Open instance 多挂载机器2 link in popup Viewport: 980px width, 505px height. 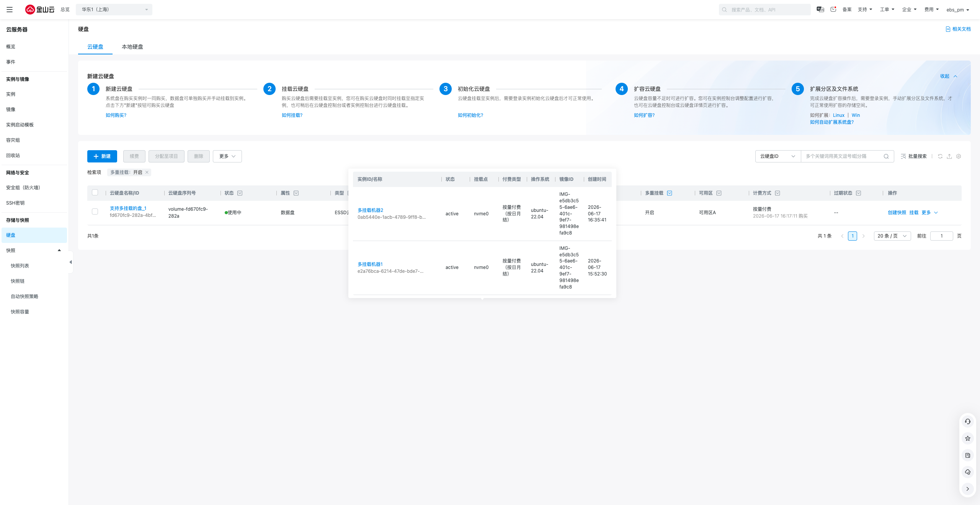(370, 210)
